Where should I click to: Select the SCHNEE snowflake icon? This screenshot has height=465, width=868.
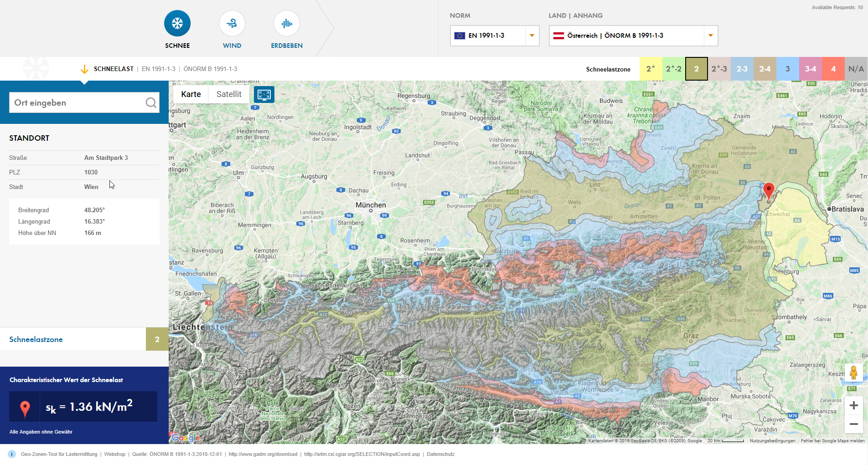[x=177, y=23]
